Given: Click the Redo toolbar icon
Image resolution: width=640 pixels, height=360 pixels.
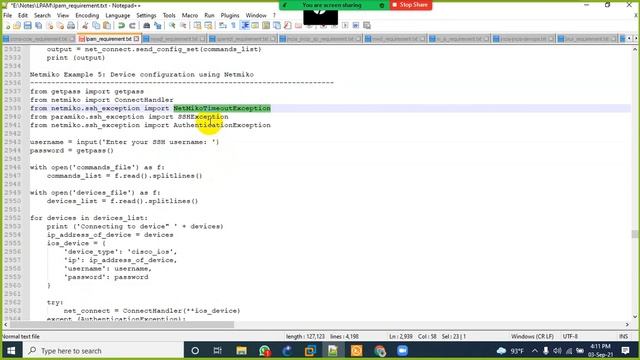Looking at the screenshot, I should click(x=132, y=26).
